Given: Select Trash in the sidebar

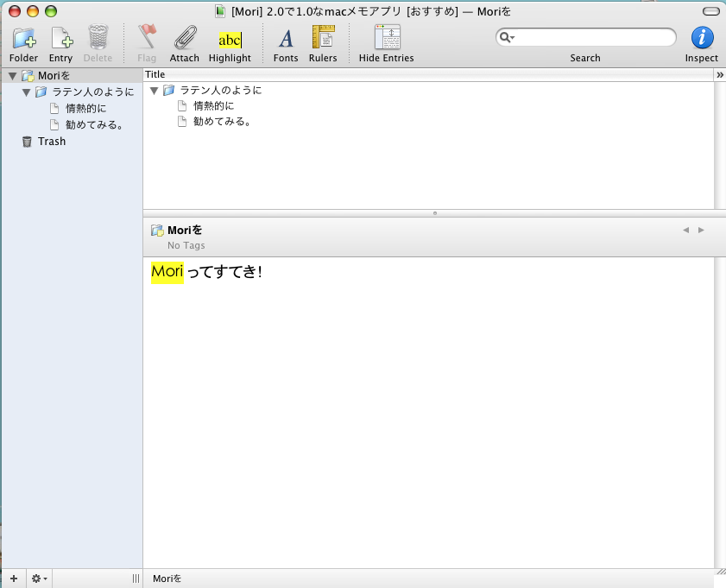Looking at the screenshot, I should click(51, 142).
